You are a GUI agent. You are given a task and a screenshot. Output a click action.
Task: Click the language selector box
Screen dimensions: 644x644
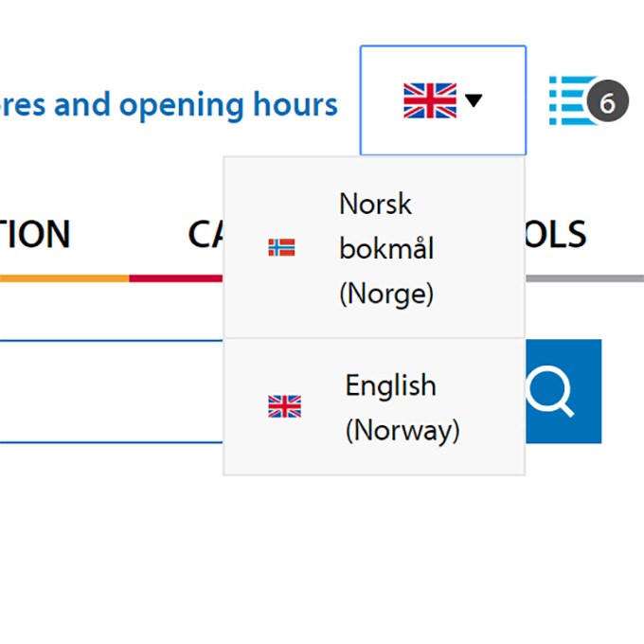click(x=442, y=100)
